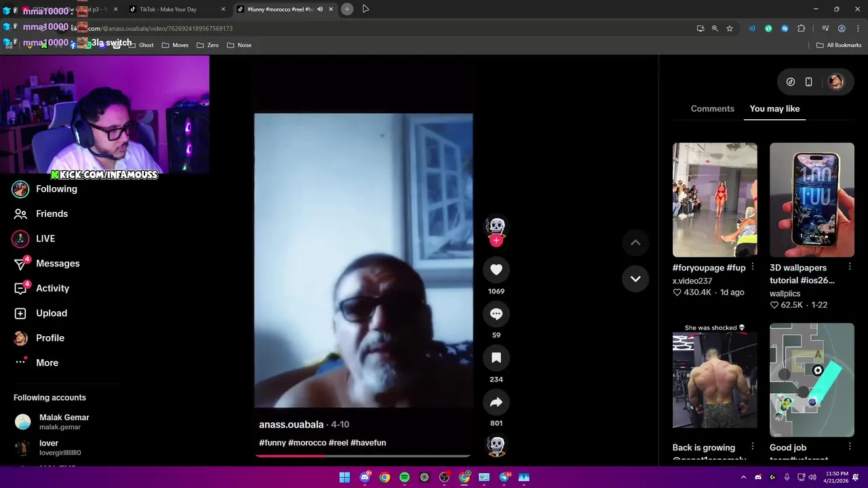
Task: Select the You may like tab
Action: (x=774, y=108)
